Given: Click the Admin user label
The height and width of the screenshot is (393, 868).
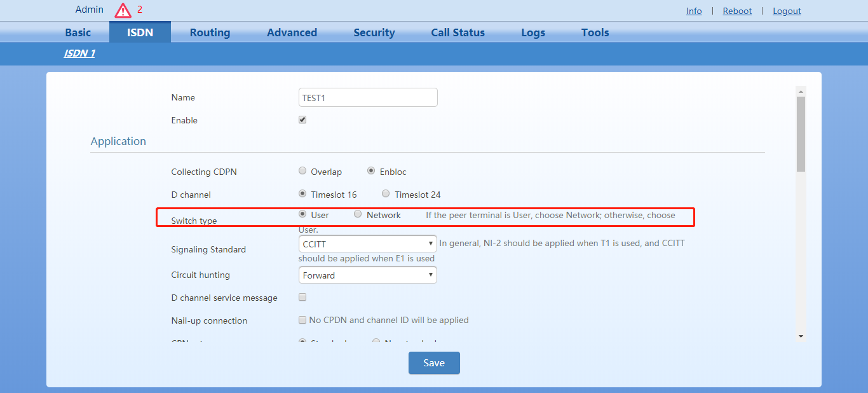Looking at the screenshot, I should pos(89,10).
